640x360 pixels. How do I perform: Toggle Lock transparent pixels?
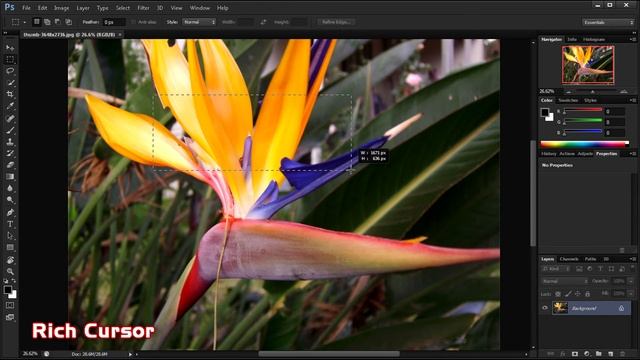click(558, 294)
